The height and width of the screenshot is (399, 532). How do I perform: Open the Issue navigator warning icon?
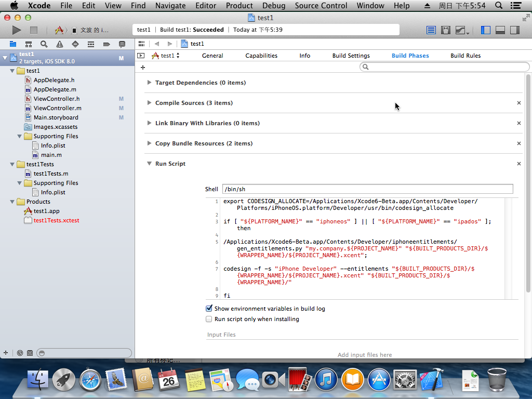click(x=60, y=44)
